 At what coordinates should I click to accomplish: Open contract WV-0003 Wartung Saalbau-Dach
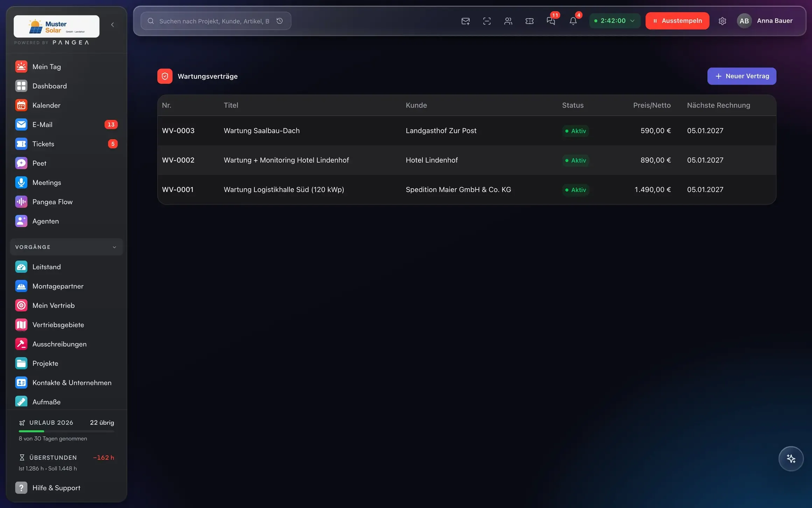[467, 131]
